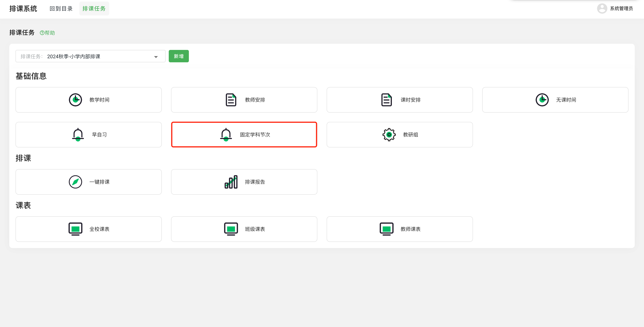Open 教师安排 document icon
Image resolution: width=644 pixels, height=327 pixels.
pos(231,100)
